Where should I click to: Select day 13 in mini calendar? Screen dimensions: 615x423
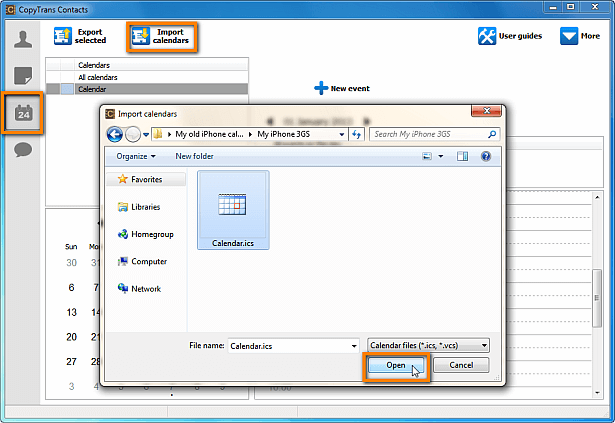pyautogui.click(x=71, y=312)
